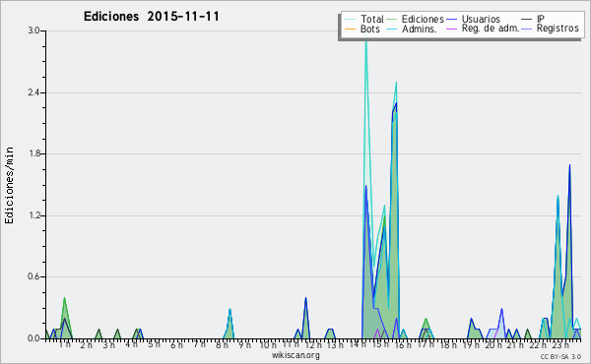Image resolution: width=591 pixels, height=364 pixels.
Task: Click the 2 h x-axis label
Action: [87, 344]
